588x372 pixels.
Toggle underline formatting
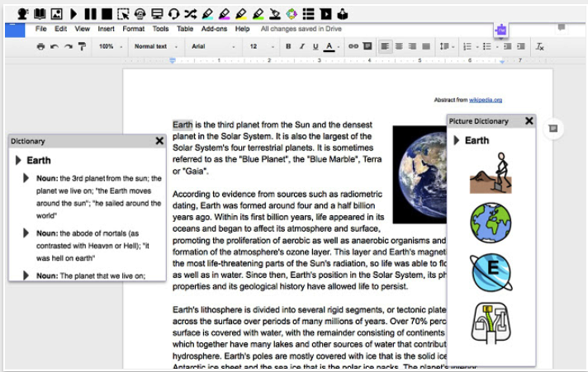[x=315, y=47]
